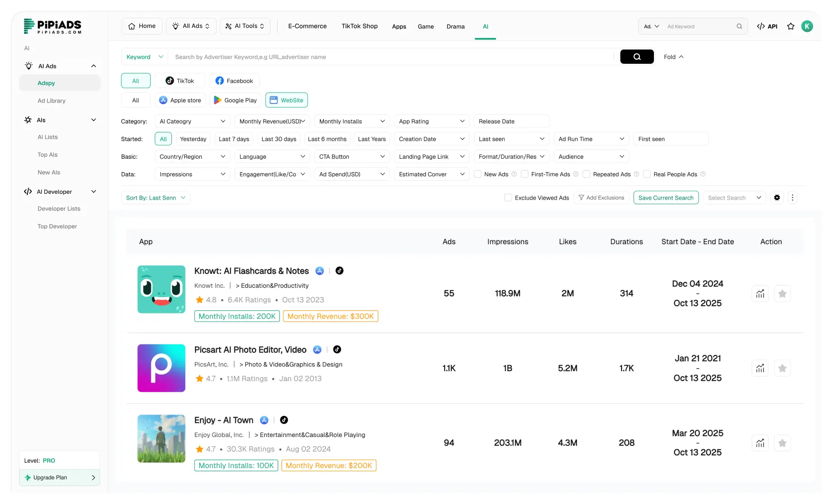Screen dimensions: 833x504
Task: Click the TikTok icon next to Enjoy - AI Town
Action: 284,420
